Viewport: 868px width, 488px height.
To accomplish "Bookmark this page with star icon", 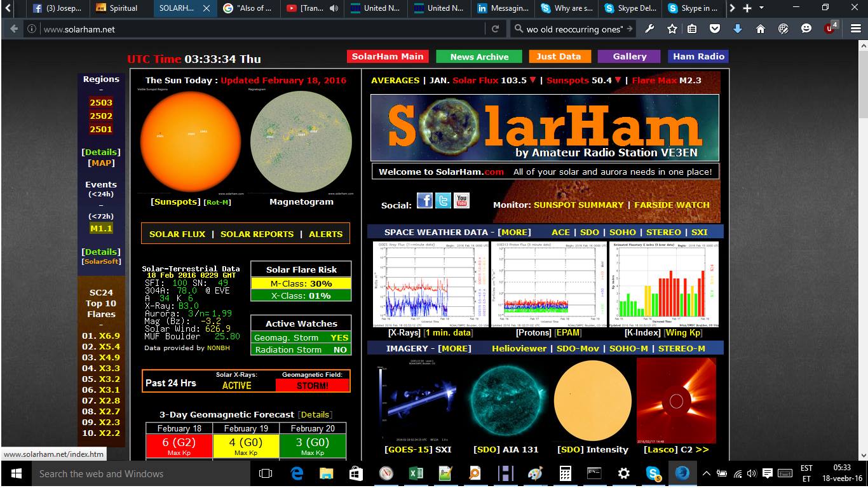I will (x=672, y=29).
